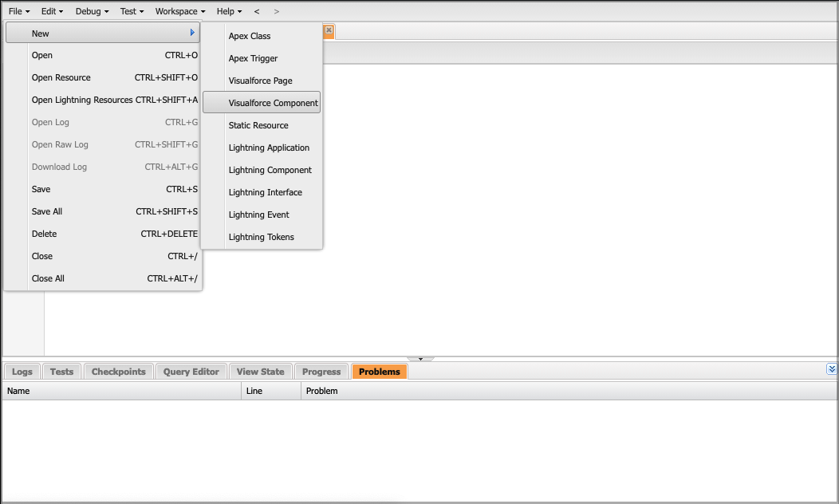Sort by Name column header
The height and width of the screenshot is (504, 839).
[122, 391]
